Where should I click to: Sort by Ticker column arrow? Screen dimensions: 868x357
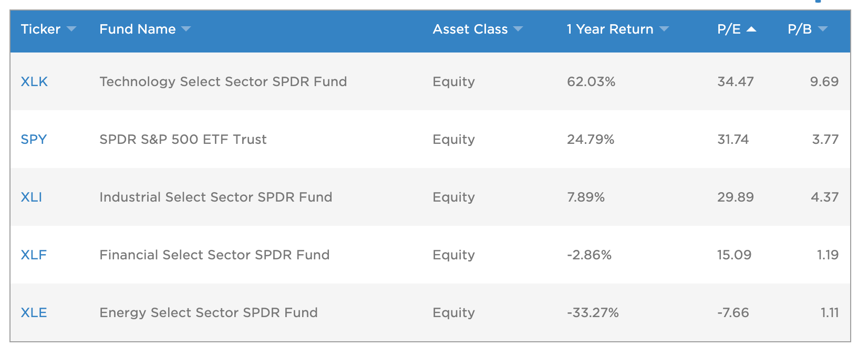(x=71, y=29)
